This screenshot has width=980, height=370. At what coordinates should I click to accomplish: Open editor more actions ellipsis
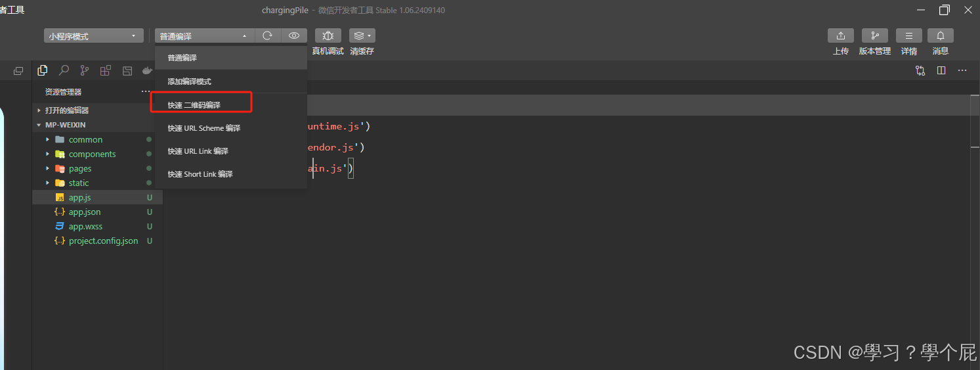click(x=962, y=70)
